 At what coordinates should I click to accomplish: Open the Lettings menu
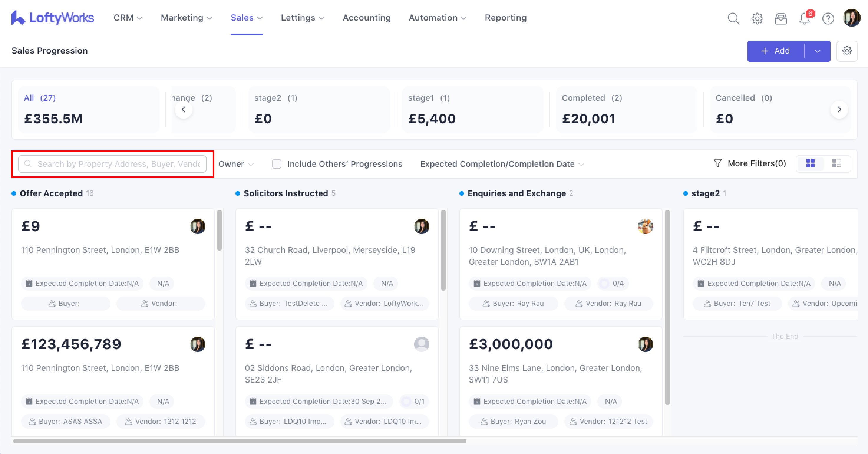[x=302, y=17]
